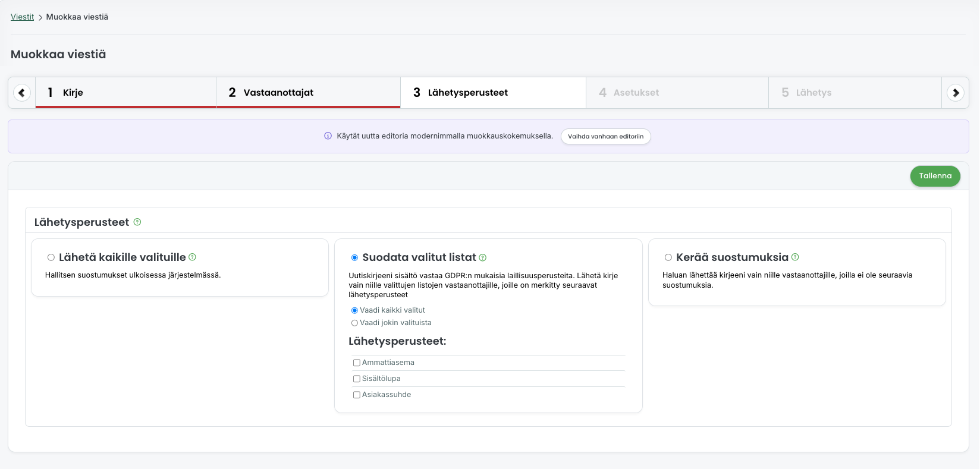Enable the Sisältölupa checkbox
The width and height of the screenshot is (980, 469).
click(357, 379)
